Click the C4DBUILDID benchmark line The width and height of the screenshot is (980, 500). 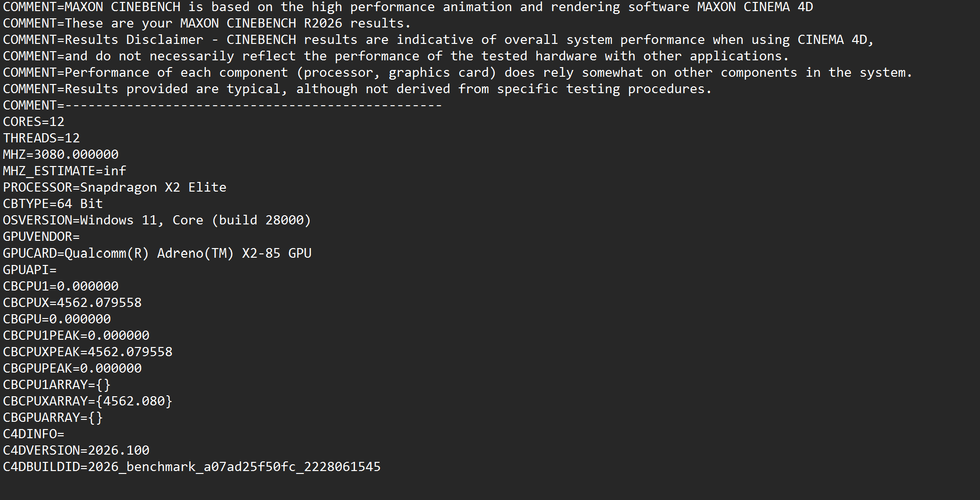coord(192,467)
